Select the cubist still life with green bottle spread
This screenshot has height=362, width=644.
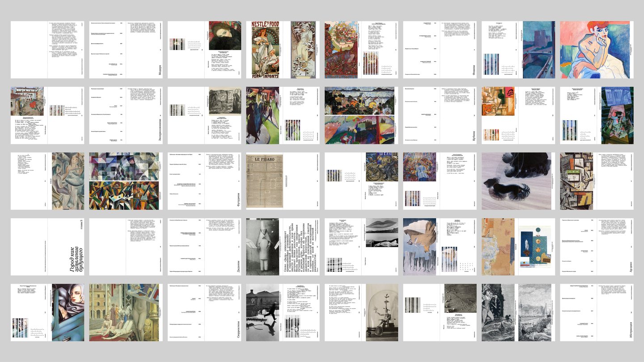click(518, 115)
